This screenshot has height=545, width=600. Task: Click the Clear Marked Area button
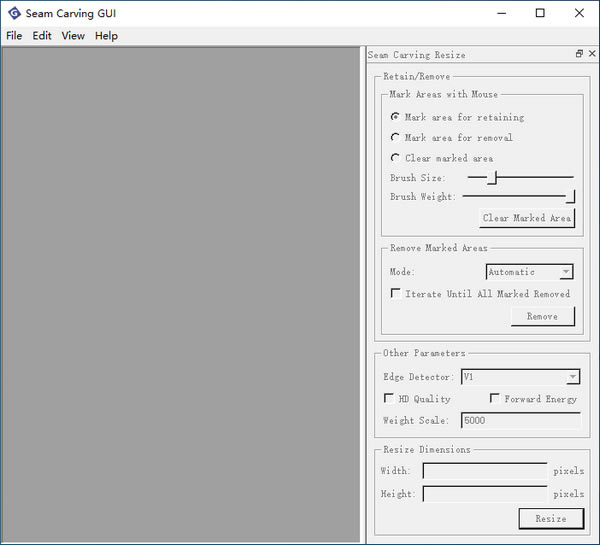[x=527, y=218]
